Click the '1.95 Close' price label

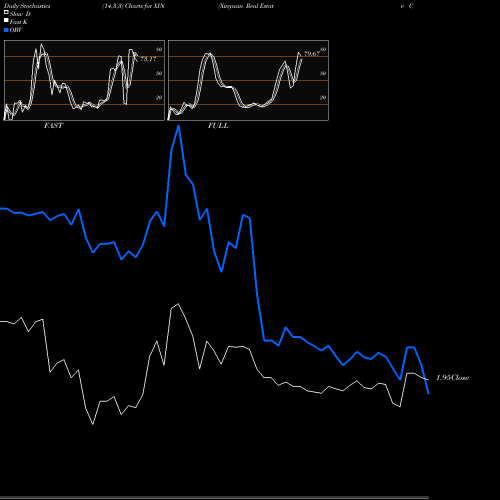click(x=453, y=378)
